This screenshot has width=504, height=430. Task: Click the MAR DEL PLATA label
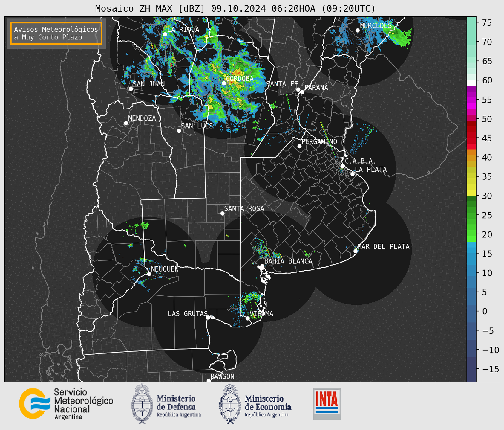[x=383, y=247]
